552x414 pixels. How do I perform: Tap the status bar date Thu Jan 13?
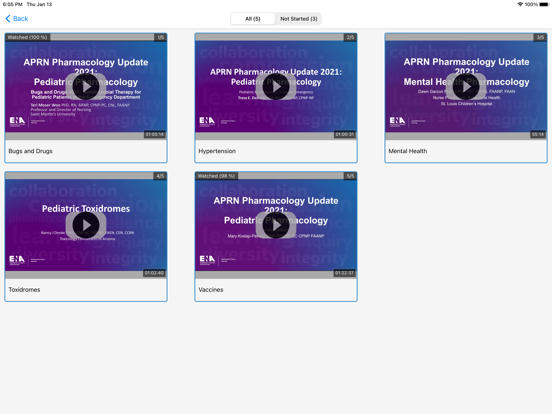click(x=39, y=4)
